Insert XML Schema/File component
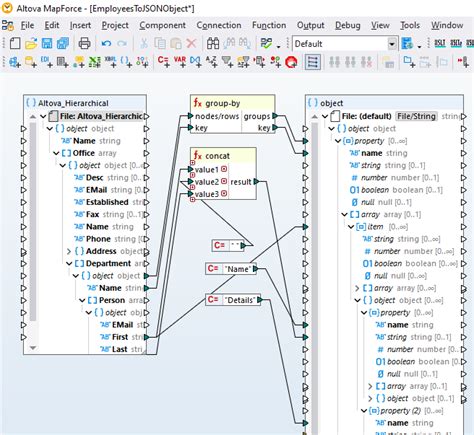 15,62
